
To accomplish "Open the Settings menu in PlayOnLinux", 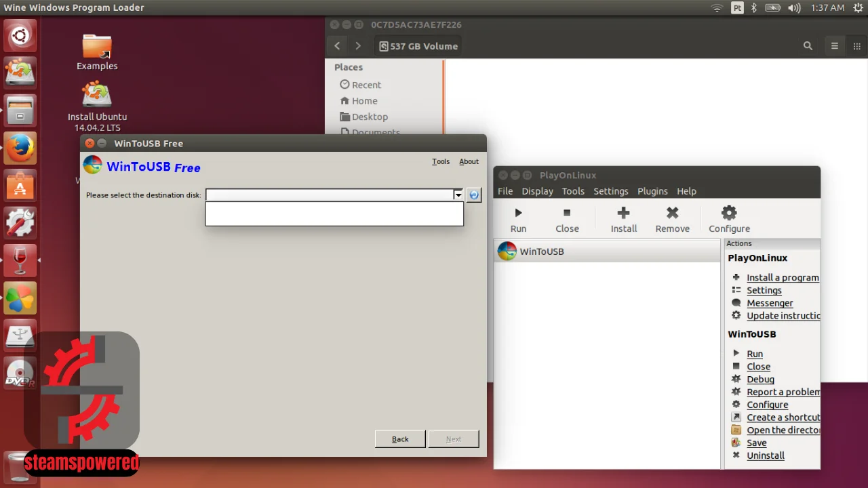I will coord(610,191).
